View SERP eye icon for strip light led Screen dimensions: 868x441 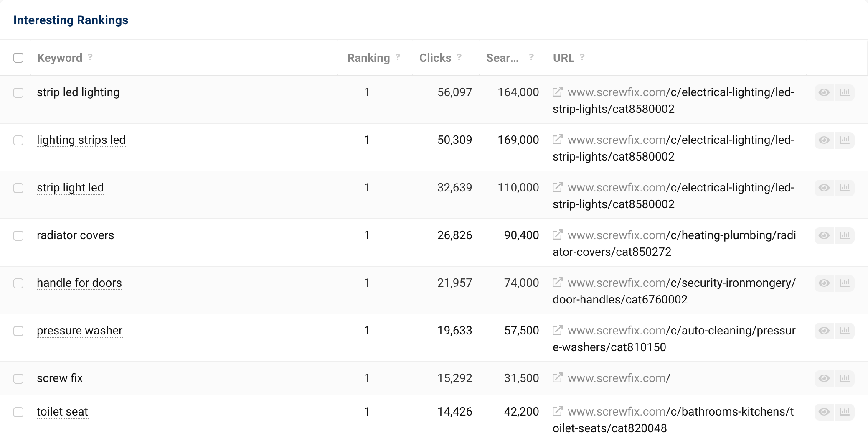pyautogui.click(x=824, y=188)
